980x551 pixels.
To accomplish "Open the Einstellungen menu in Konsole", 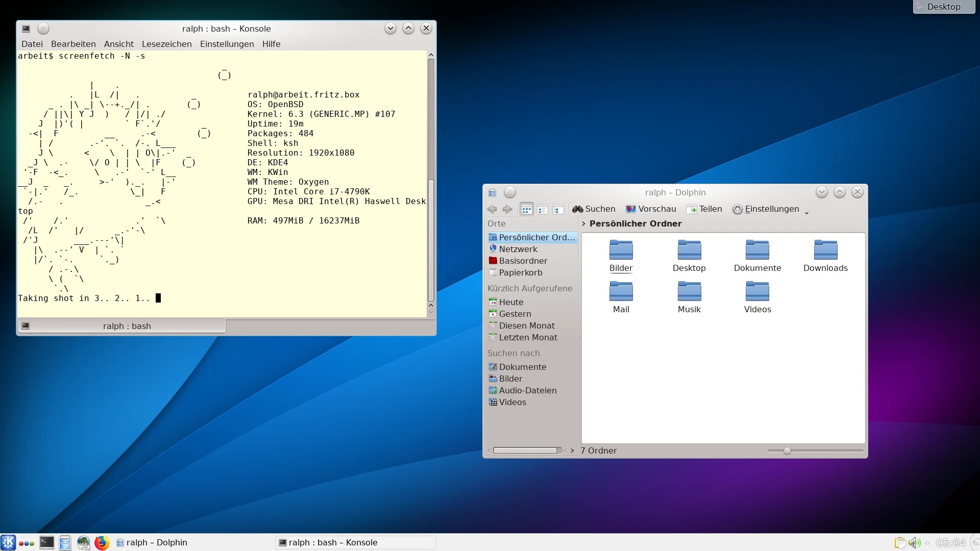I will pos(227,44).
